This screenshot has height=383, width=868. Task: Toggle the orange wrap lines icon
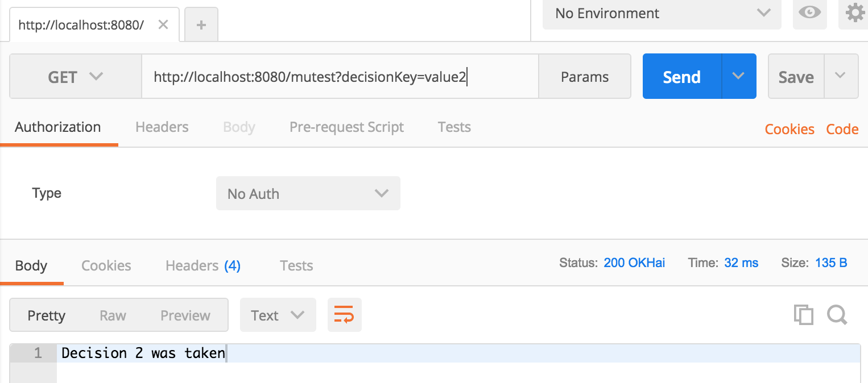344,315
